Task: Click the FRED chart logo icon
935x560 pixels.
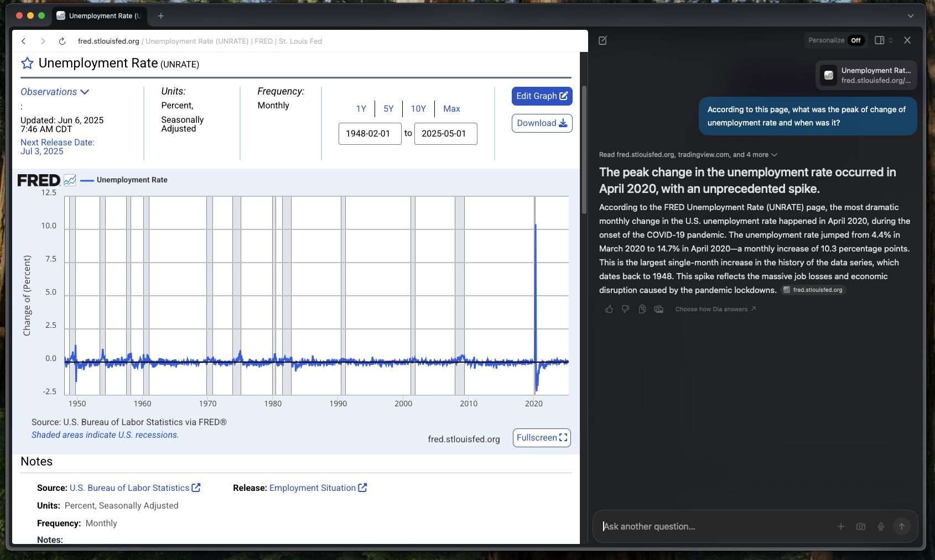Action: click(x=70, y=180)
